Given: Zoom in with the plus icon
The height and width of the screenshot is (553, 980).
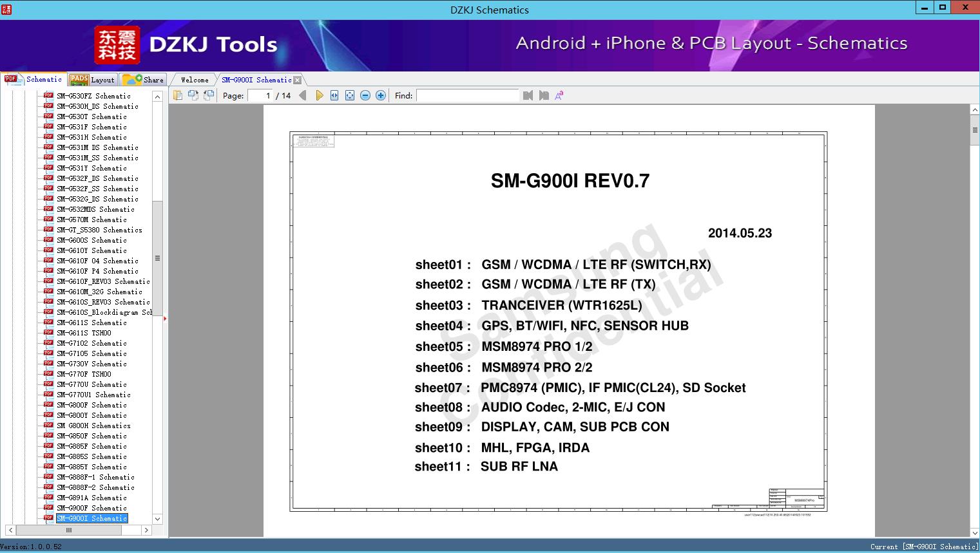Looking at the screenshot, I should [x=381, y=95].
